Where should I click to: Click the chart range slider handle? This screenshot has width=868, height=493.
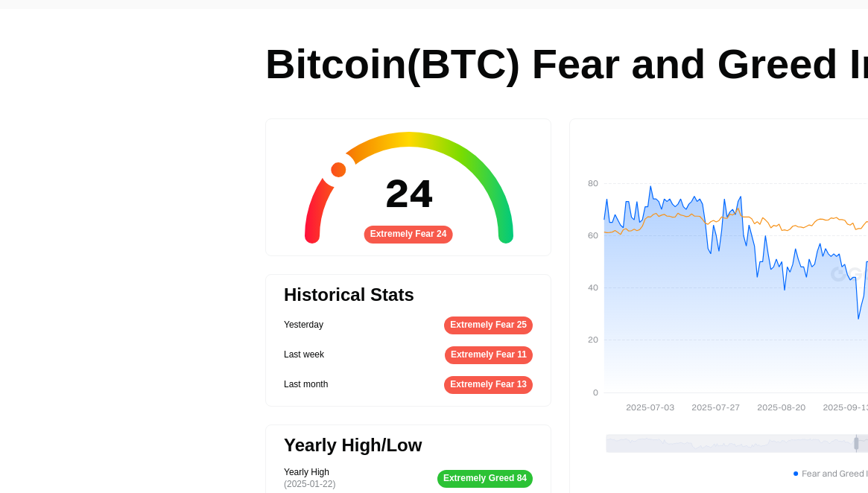click(856, 443)
